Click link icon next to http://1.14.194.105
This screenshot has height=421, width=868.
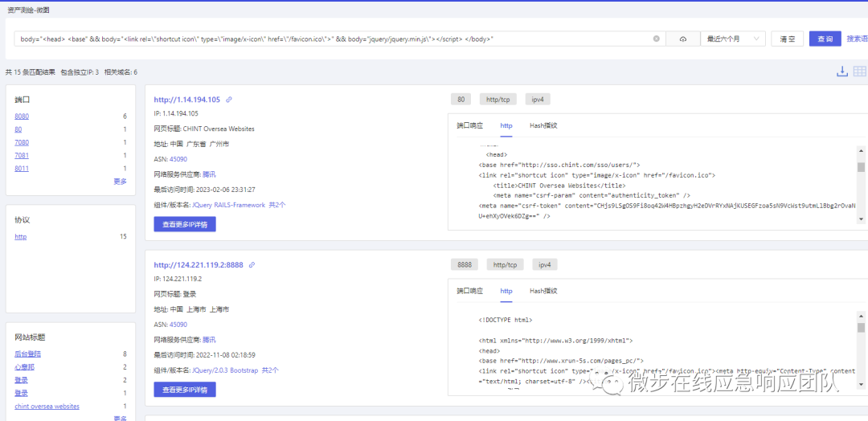click(x=229, y=100)
